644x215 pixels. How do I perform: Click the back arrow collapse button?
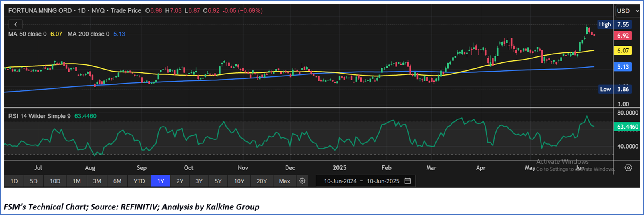point(16,24)
